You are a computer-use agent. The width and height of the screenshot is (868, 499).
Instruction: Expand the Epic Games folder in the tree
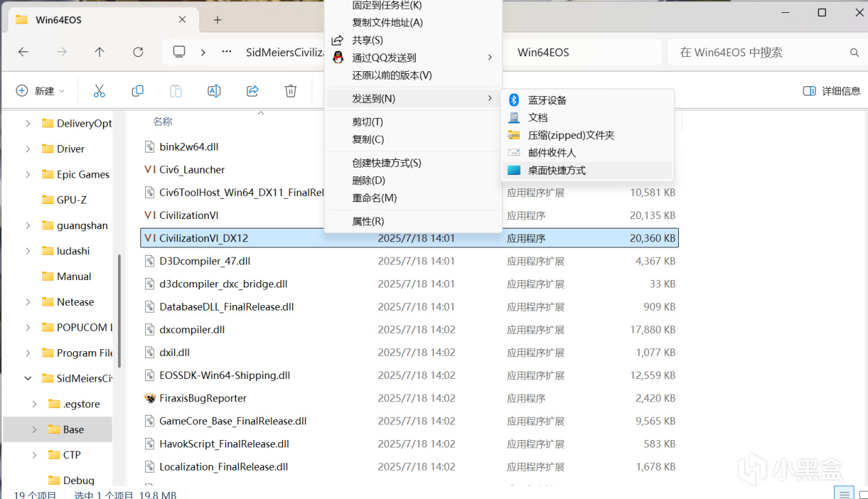28,174
